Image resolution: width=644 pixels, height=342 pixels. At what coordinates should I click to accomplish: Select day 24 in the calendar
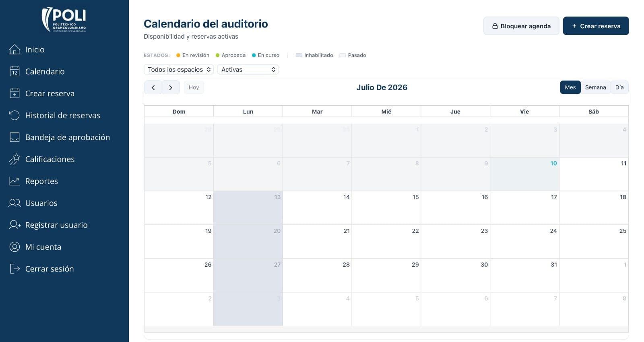point(524,242)
